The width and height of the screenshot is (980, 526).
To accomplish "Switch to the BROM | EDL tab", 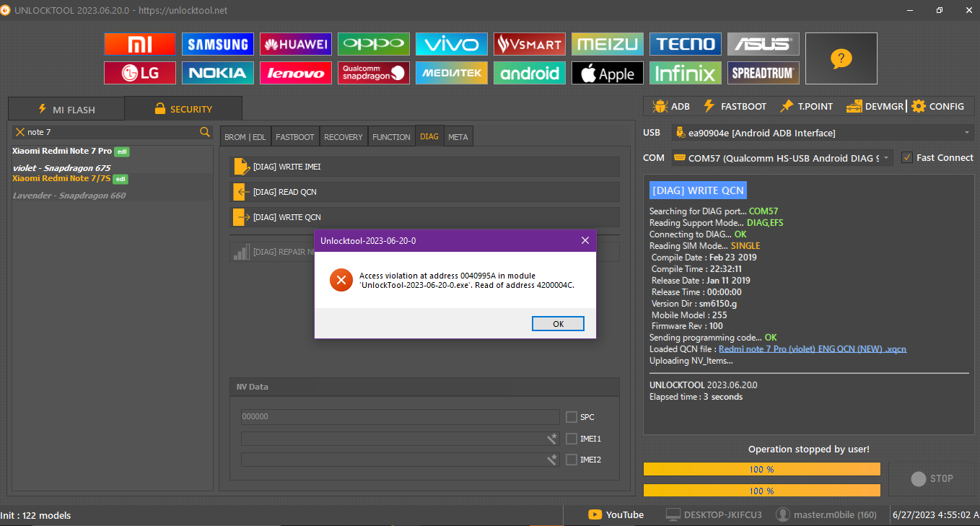I will pos(245,136).
